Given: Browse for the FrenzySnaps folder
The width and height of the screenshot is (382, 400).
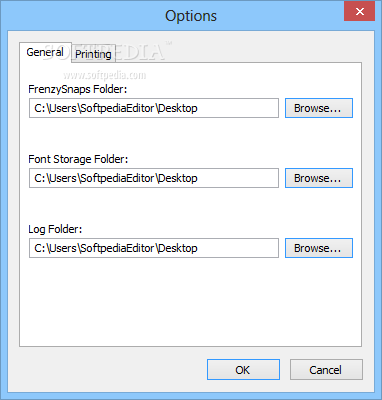Looking at the screenshot, I should (x=319, y=108).
